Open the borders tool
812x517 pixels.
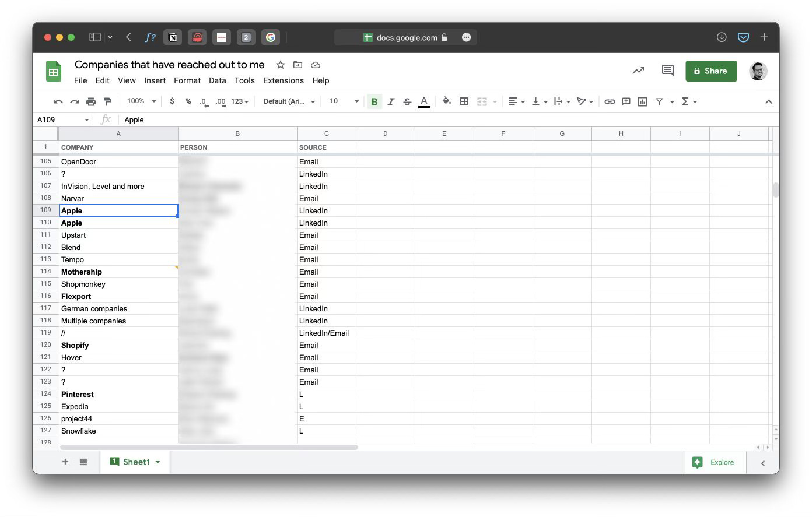pyautogui.click(x=464, y=101)
